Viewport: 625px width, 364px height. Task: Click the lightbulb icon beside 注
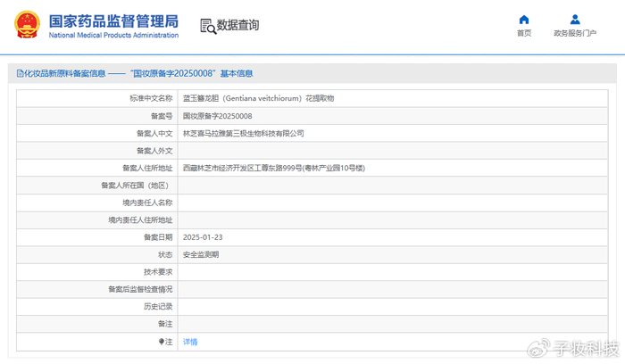pos(162,342)
